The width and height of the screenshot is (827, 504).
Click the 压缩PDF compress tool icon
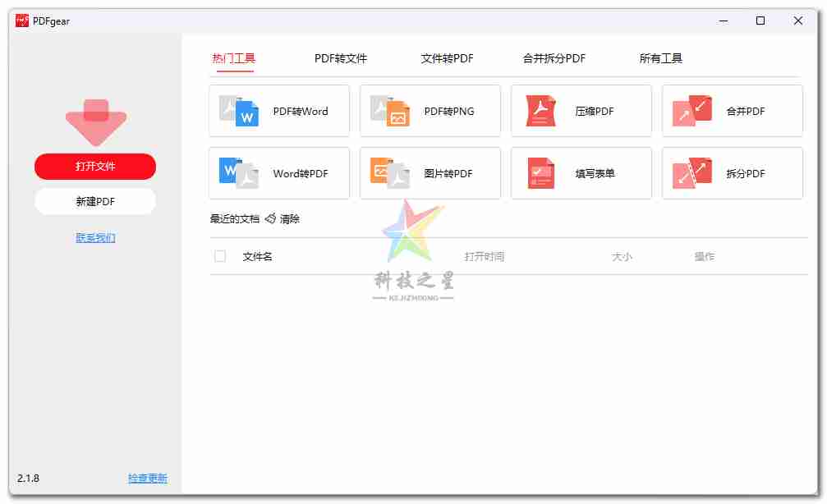tap(540, 111)
